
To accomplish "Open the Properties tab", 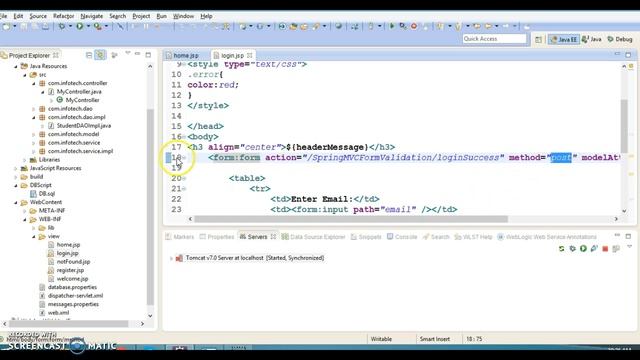I will (217, 237).
